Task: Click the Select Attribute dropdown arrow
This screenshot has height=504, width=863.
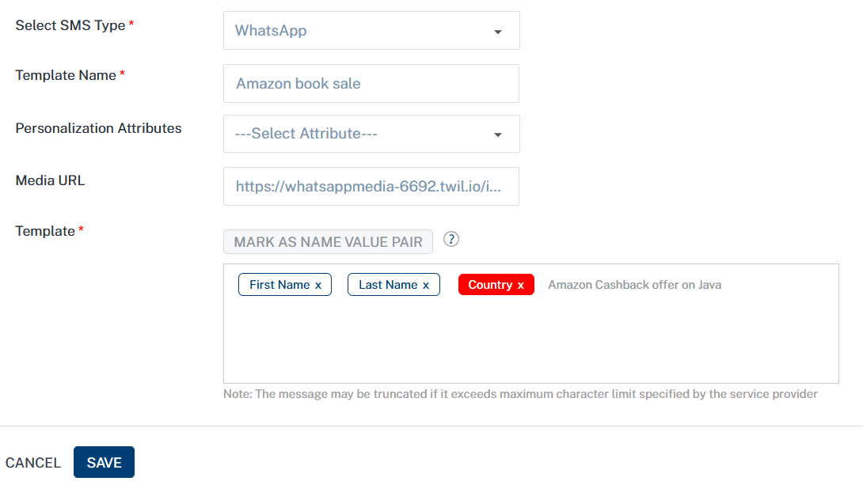Action: point(498,135)
